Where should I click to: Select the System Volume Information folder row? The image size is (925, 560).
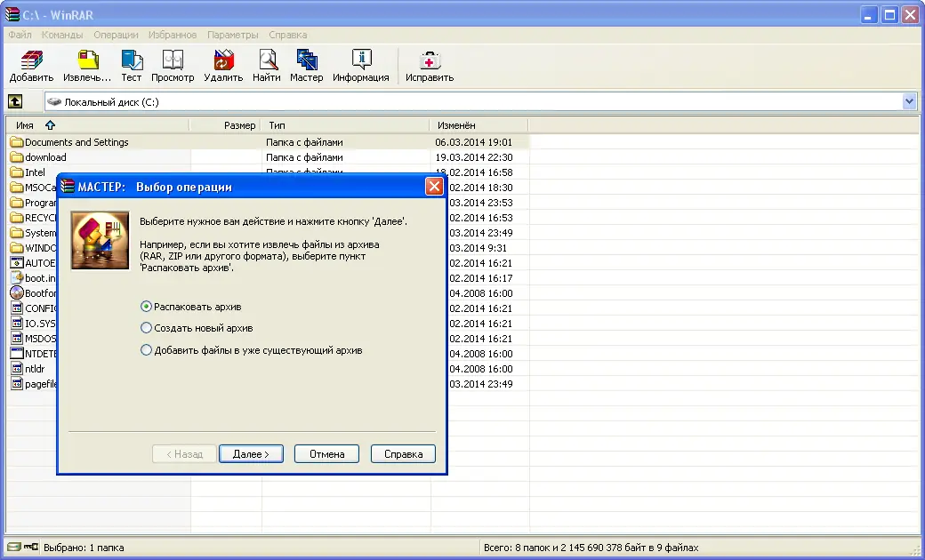click(34, 233)
